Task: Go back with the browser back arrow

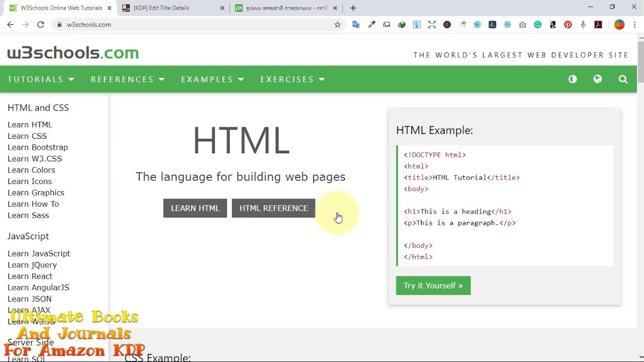Action: (x=10, y=25)
